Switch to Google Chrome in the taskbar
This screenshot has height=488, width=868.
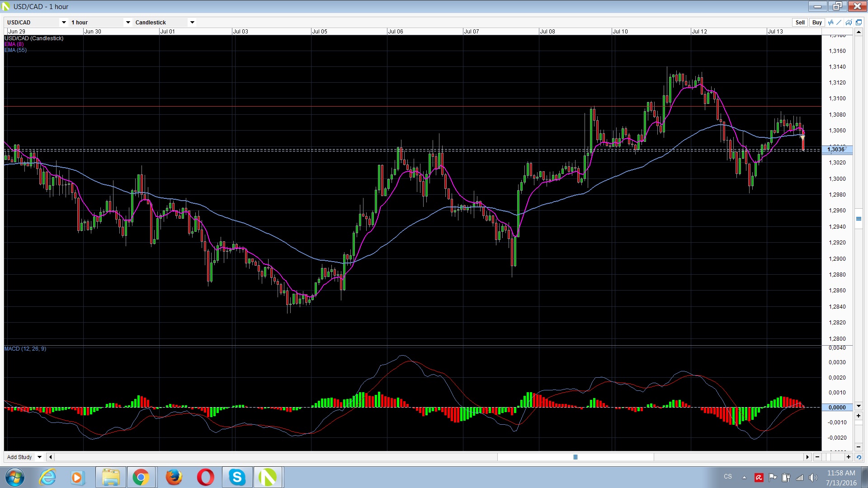point(141,477)
